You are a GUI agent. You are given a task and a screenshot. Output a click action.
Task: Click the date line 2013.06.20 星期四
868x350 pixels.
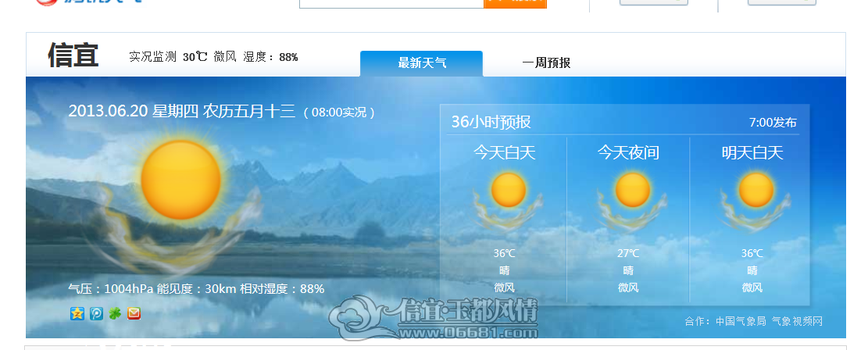click(x=134, y=111)
